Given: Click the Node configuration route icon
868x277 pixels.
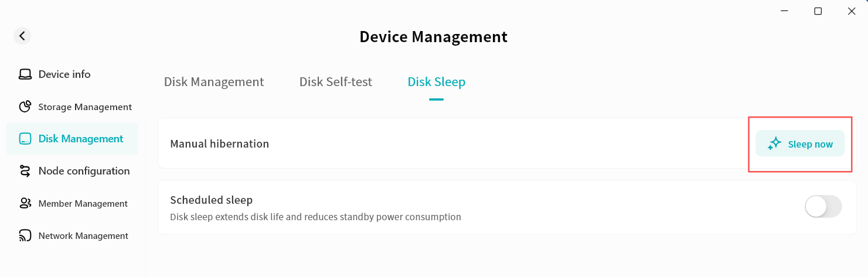Looking at the screenshot, I should [x=25, y=171].
